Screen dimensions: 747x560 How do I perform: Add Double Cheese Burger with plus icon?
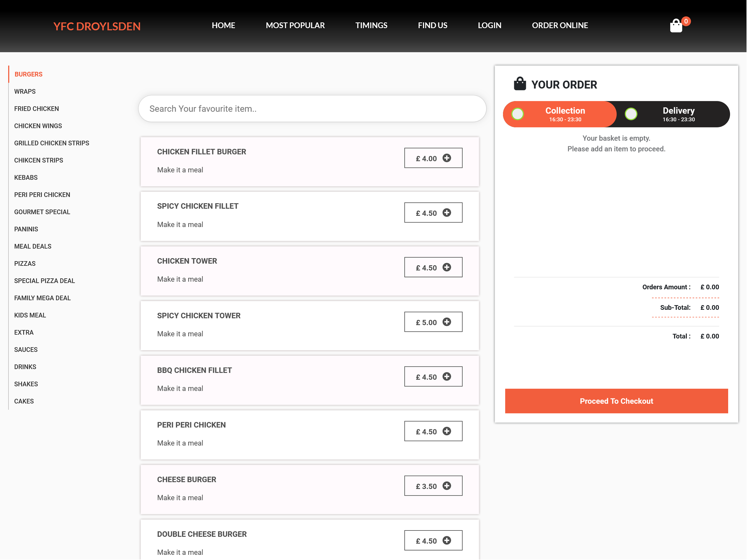(x=447, y=540)
